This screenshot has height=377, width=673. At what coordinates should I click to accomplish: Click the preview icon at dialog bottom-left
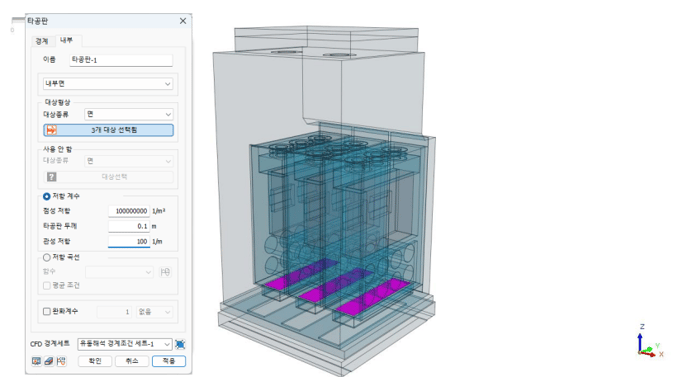point(36,361)
